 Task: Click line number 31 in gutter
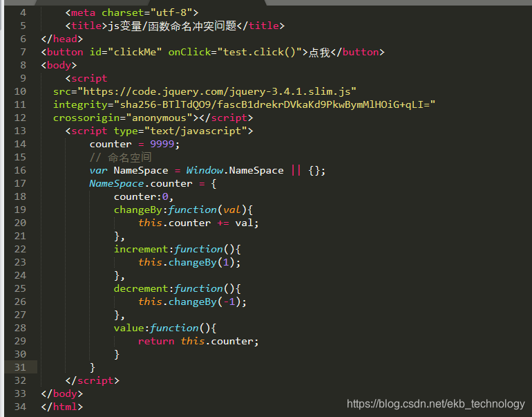pyautogui.click(x=20, y=367)
